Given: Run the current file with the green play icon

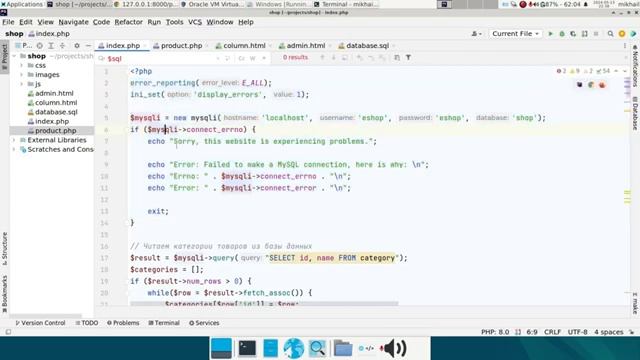Looking at the screenshot, I should click(550, 34).
